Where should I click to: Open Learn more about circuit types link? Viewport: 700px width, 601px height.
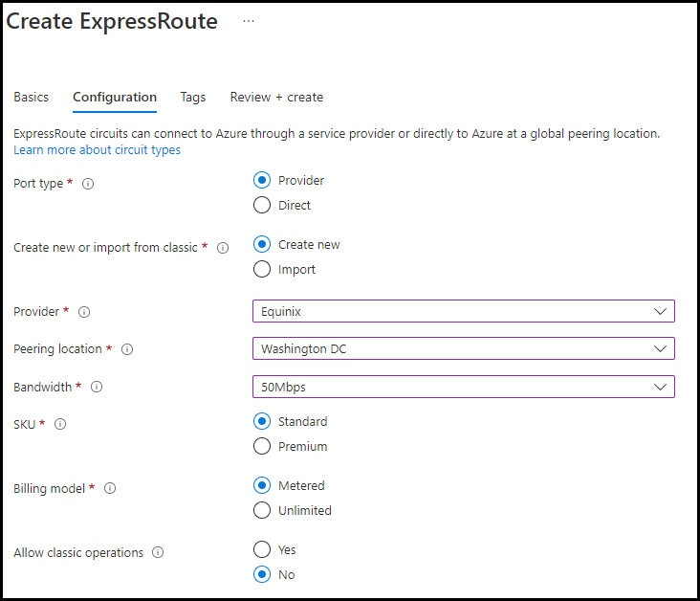point(97,150)
